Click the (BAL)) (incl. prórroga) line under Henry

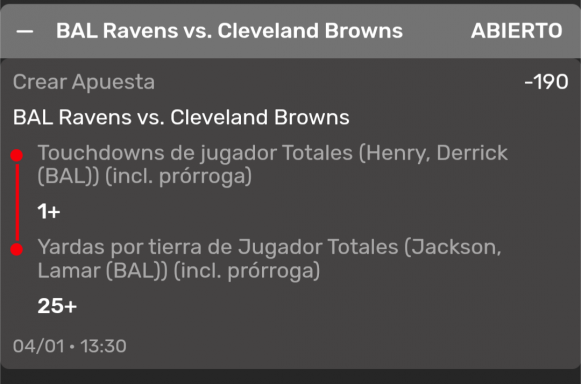(x=145, y=176)
